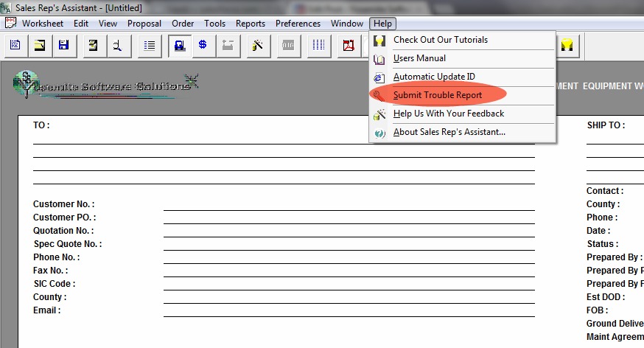Click Help Us With Your Feedback
The width and height of the screenshot is (644, 348).
pos(448,114)
